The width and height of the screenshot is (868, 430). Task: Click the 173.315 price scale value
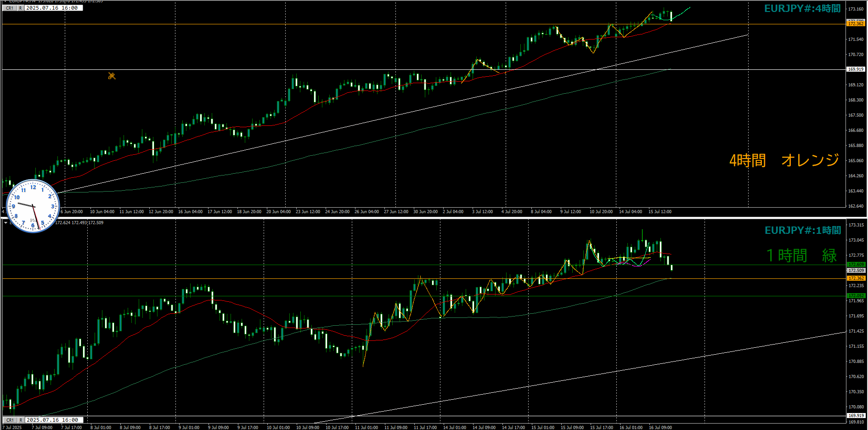coord(856,225)
